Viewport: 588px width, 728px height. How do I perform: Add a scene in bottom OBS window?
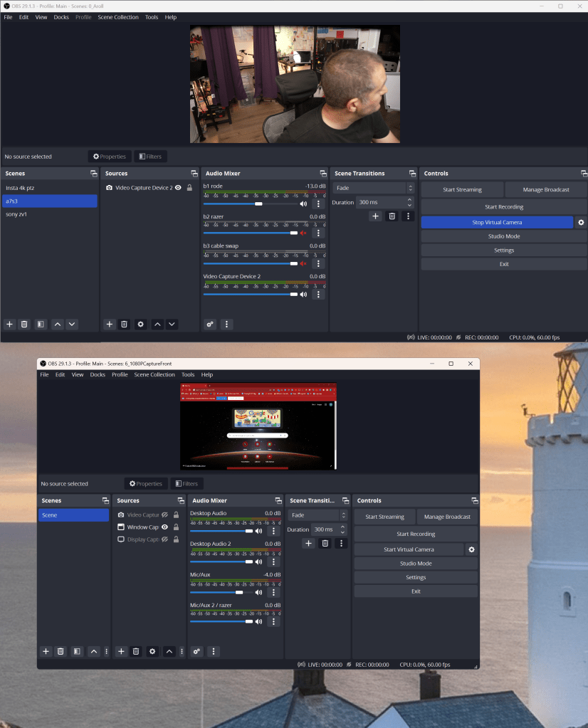tap(46, 651)
